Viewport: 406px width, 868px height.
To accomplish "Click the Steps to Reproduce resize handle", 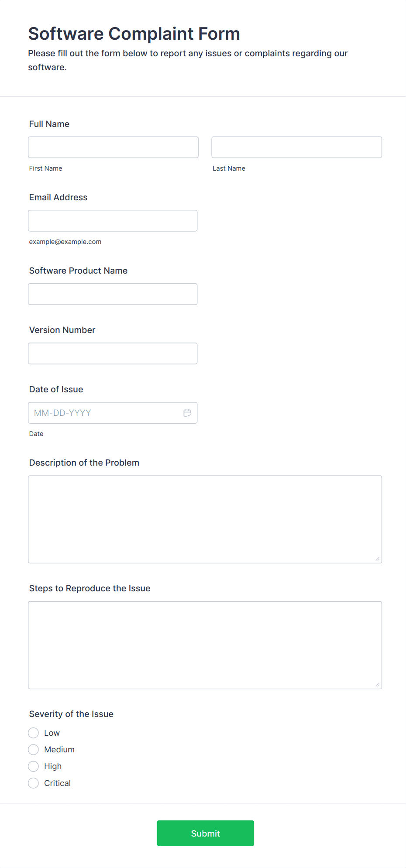I will coord(378,685).
